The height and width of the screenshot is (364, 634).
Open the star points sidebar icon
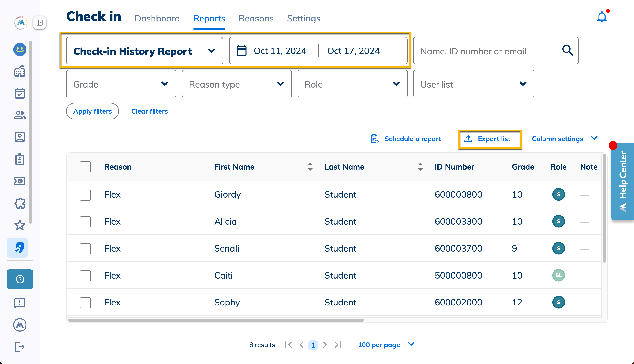pos(20,225)
